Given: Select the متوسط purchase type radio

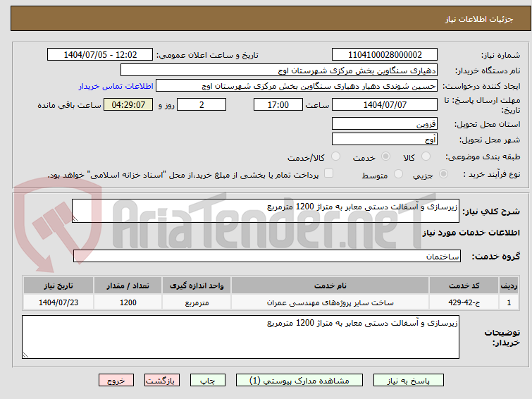Looking at the screenshot, I should pos(398,174).
